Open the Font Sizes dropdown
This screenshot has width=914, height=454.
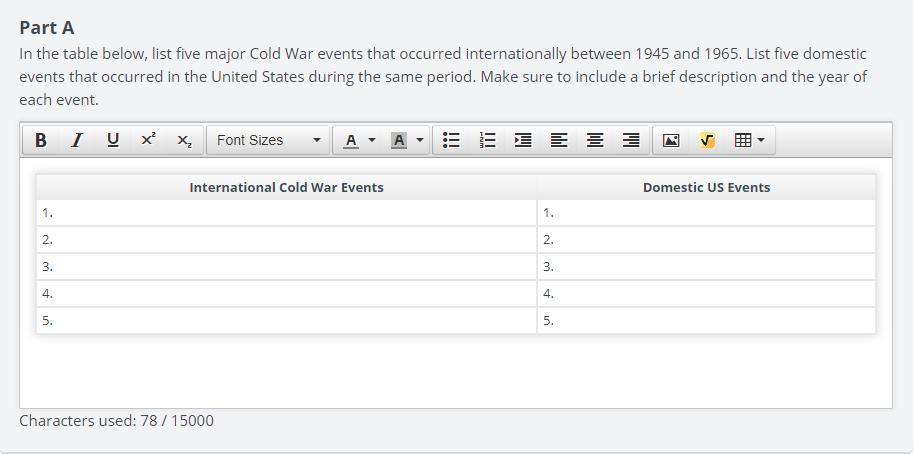268,141
